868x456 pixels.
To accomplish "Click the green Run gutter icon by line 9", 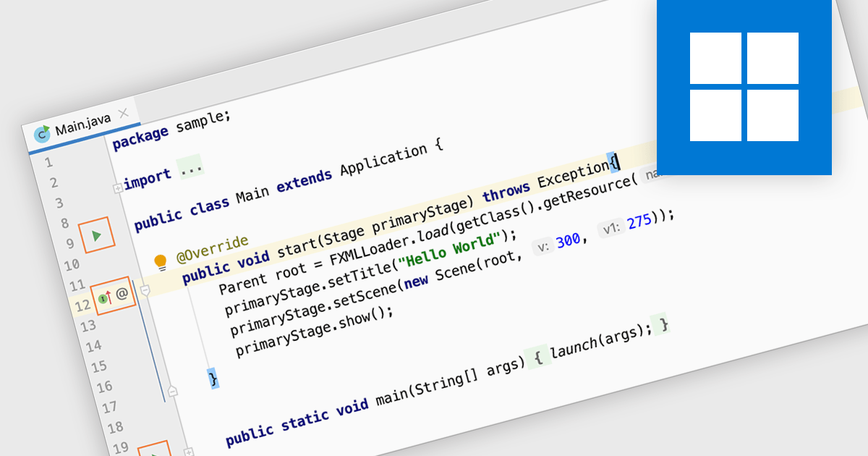I will click(x=98, y=235).
